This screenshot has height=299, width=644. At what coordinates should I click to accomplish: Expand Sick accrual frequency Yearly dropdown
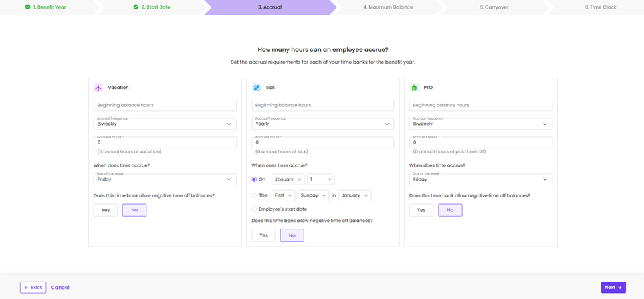[322, 124]
